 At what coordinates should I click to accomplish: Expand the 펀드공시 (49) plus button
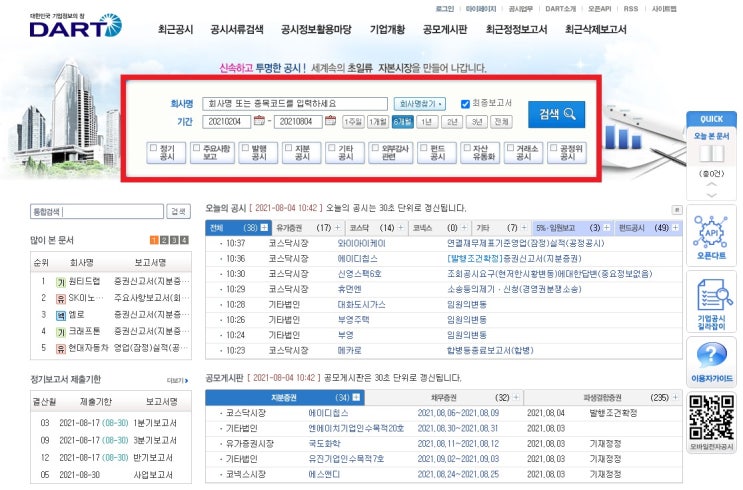click(675, 227)
